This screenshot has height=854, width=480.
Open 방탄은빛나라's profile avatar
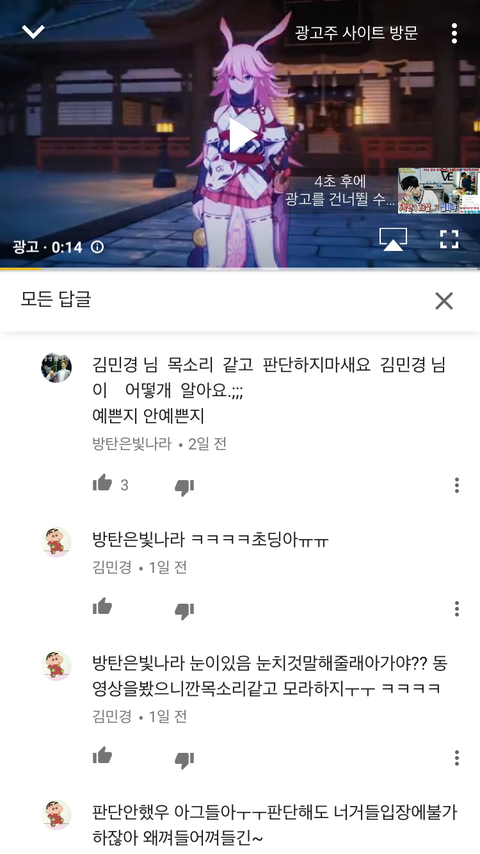click(57, 368)
